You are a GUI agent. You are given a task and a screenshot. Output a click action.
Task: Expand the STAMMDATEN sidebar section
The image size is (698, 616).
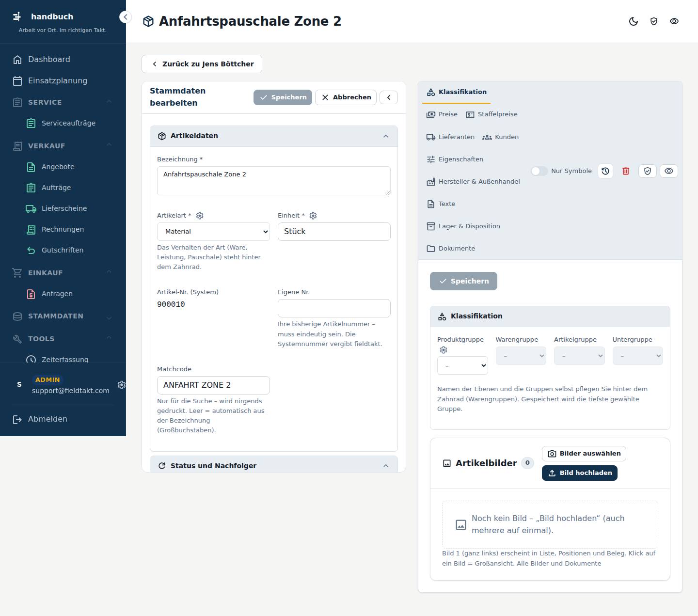(63, 316)
